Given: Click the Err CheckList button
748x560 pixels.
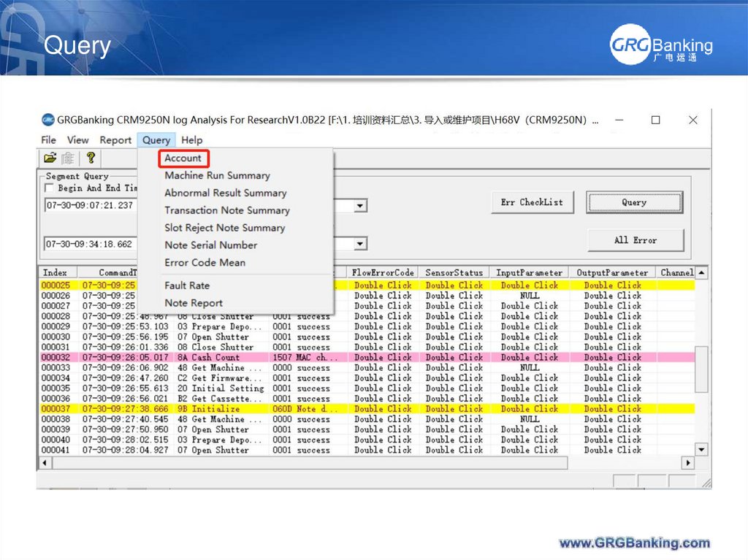Looking at the screenshot, I should pyautogui.click(x=532, y=202).
